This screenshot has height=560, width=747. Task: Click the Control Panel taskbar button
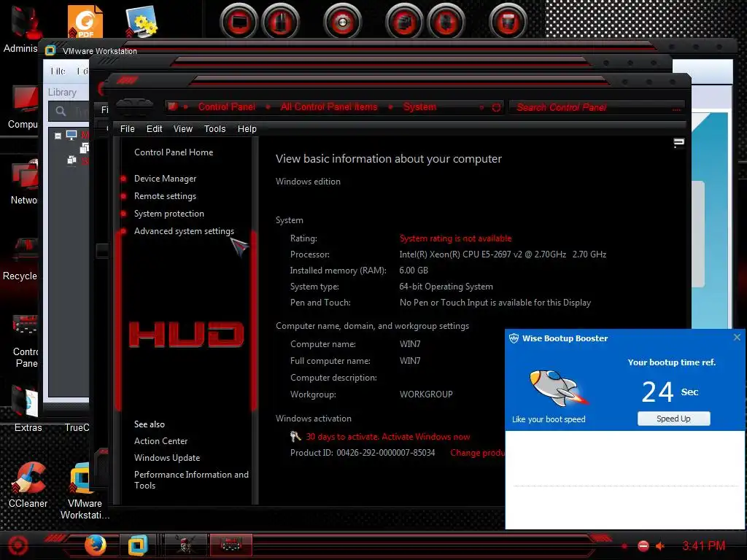tap(231, 544)
